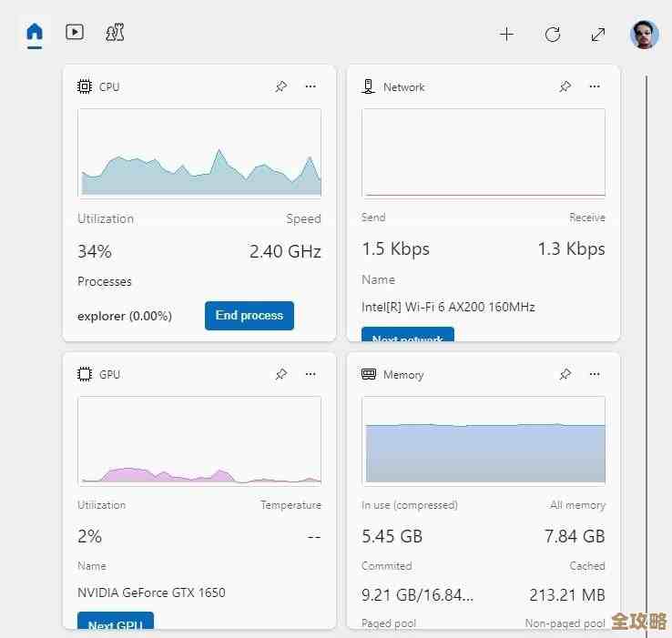
Task: Pin the Memory widget
Action: 565,374
